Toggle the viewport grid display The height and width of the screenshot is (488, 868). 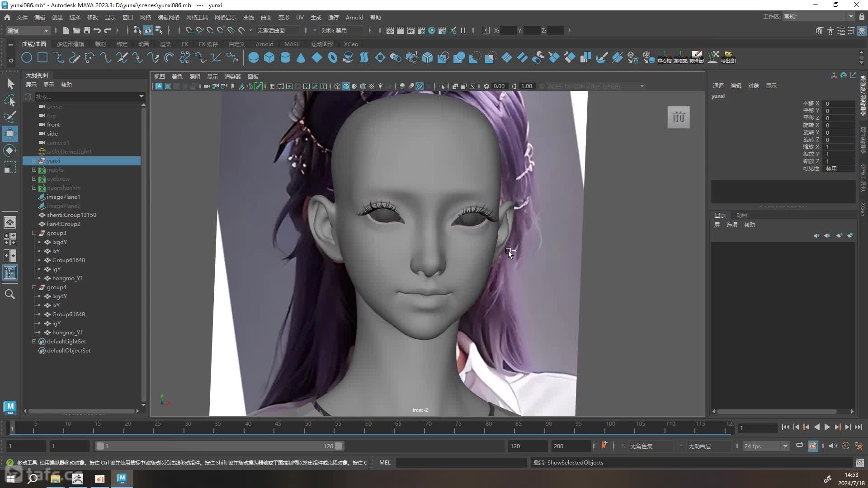[272, 86]
